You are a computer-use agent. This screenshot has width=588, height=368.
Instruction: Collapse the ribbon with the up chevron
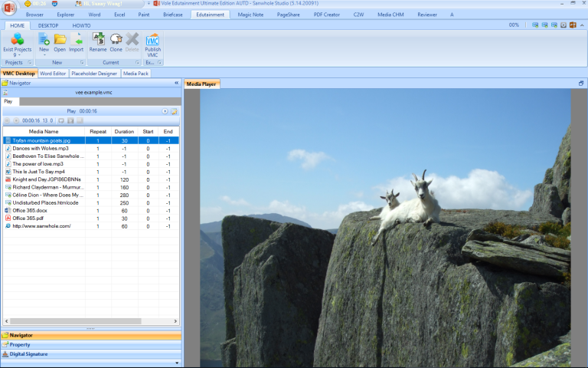coord(582,25)
